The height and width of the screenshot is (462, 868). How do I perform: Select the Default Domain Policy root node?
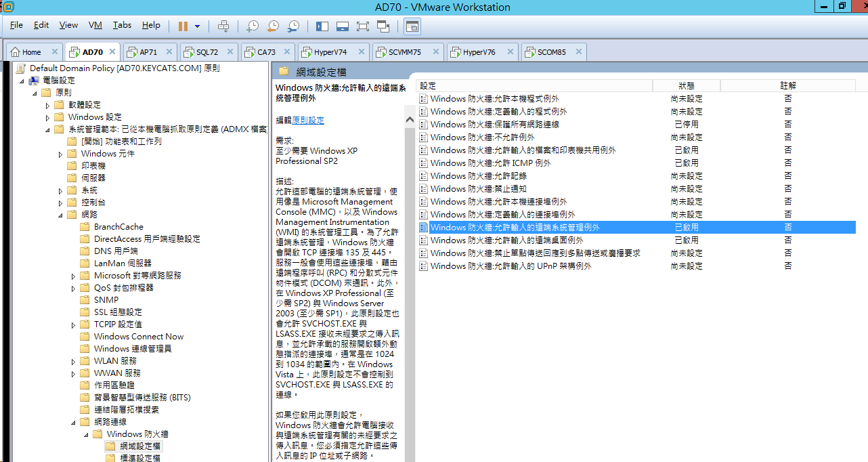point(125,68)
